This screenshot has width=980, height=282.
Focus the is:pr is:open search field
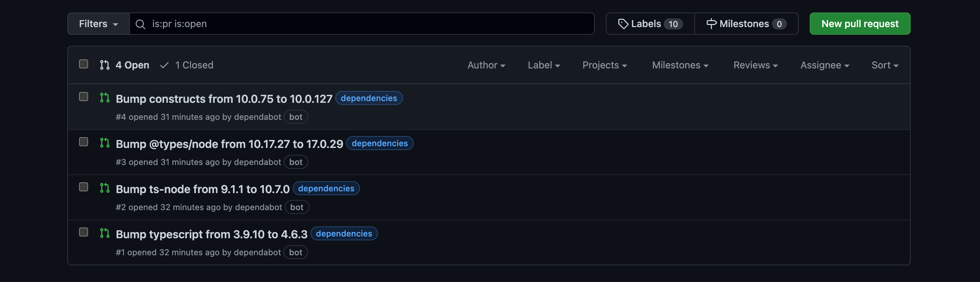pos(362,24)
